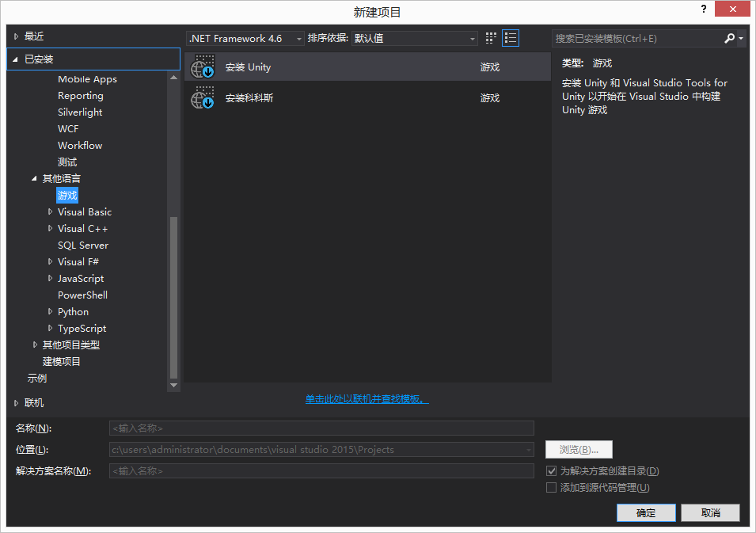Select Workflow in the tree

coord(80,145)
